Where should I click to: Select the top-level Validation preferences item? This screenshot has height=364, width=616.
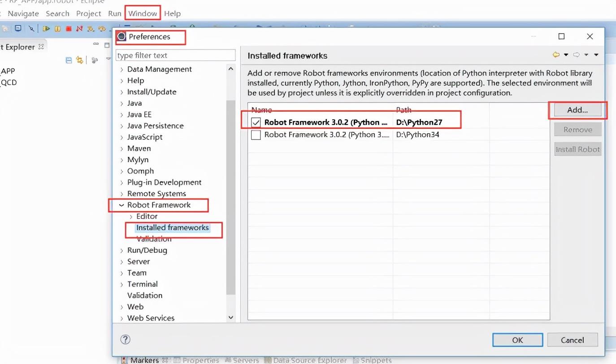coord(145,295)
